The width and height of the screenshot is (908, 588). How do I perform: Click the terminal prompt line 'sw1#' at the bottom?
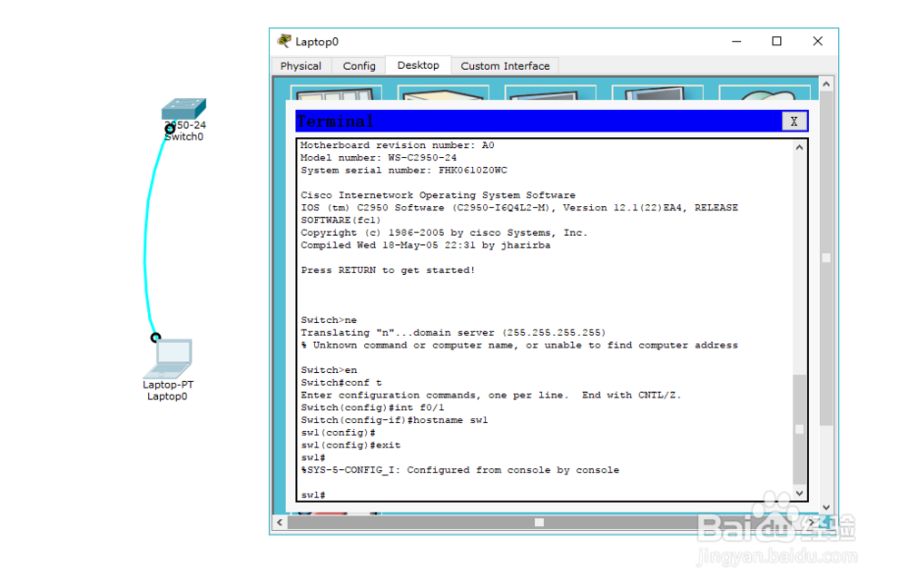point(312,495)
